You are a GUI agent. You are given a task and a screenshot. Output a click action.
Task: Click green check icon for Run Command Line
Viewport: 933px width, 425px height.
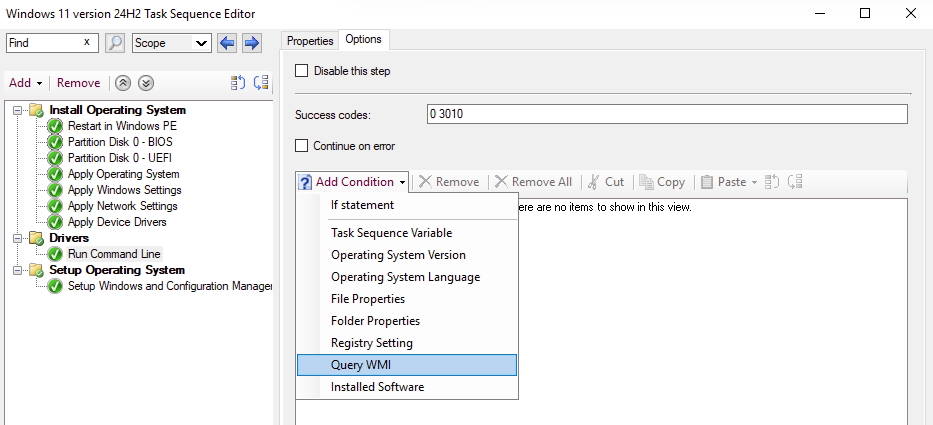(55, 254)
